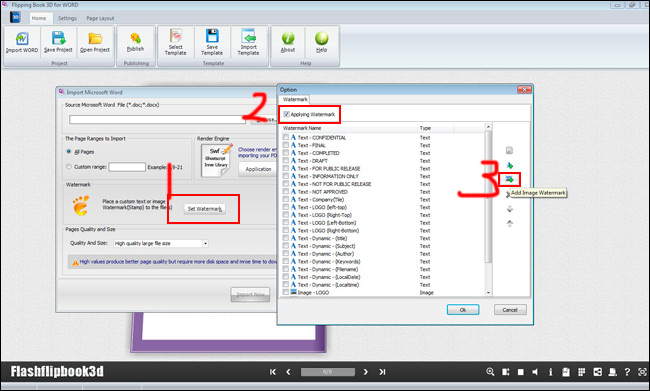Select the Custom range radio button
The image size is (650, 391).
click(x=69, y=167)
